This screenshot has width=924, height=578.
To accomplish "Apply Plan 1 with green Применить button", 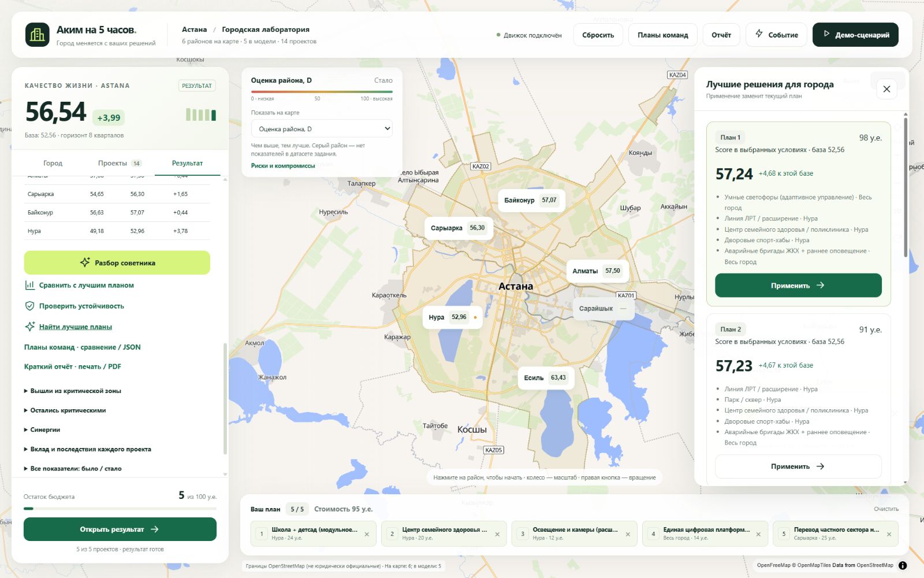I will [798, 286].
